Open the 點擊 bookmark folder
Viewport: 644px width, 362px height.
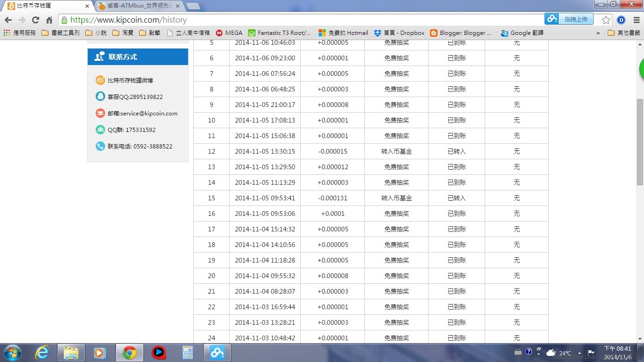point(150,33)
